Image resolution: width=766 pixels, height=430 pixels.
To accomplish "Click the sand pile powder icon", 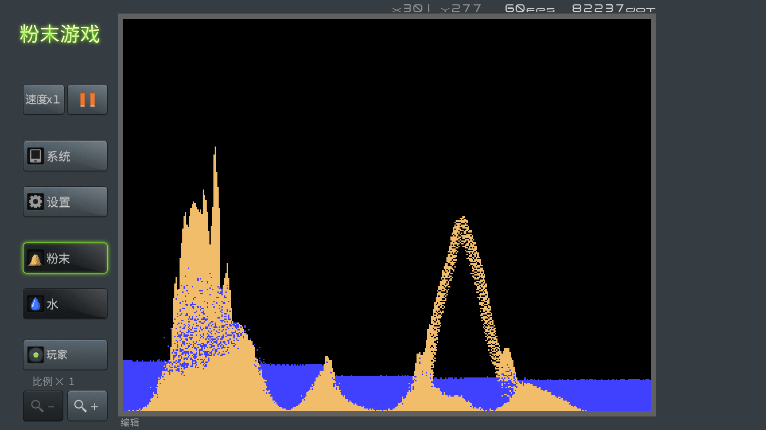I will click(35, 258).
